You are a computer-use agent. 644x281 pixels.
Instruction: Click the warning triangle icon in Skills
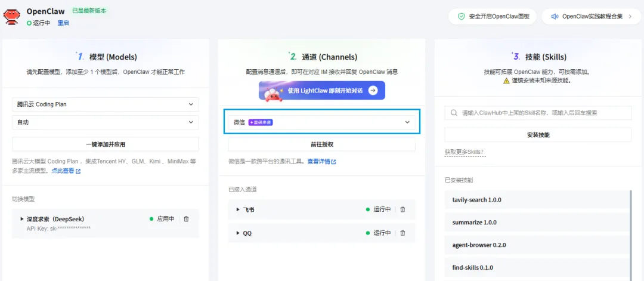[x=506, y=81]
